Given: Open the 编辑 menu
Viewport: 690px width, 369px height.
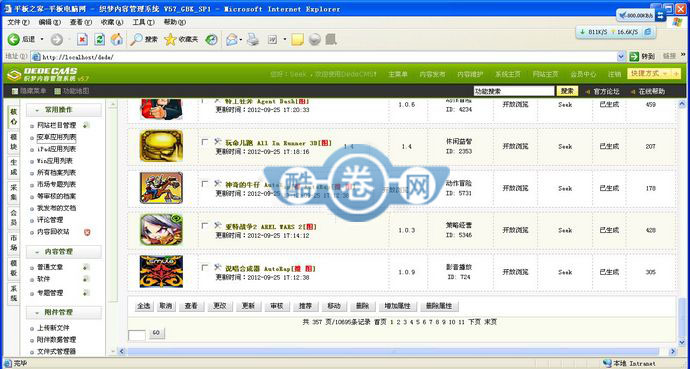Looking at the screenshot, I should point(49,22).
